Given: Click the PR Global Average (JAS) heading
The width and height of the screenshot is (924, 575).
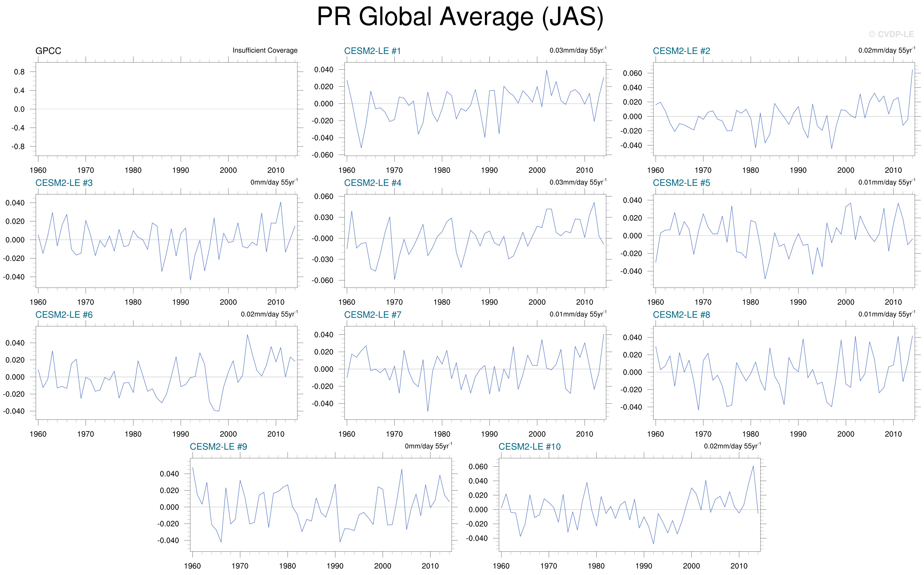Looking at the screenshot, I should pyautogui.click(x=460, y=17).
